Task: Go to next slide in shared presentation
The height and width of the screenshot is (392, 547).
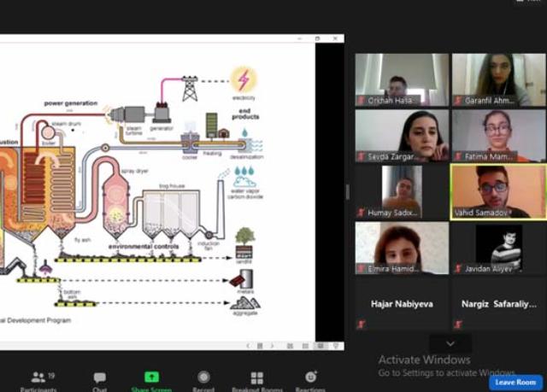Action: point(272,346)
